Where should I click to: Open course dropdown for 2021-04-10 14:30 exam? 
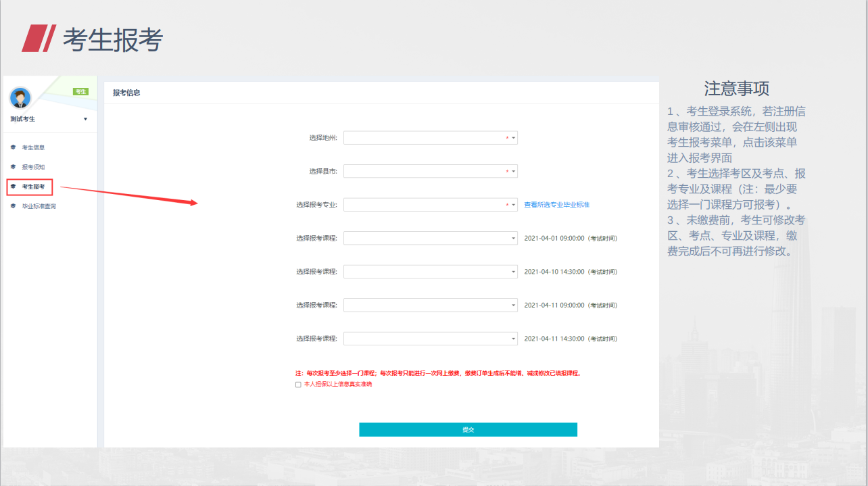coord(430,272)
